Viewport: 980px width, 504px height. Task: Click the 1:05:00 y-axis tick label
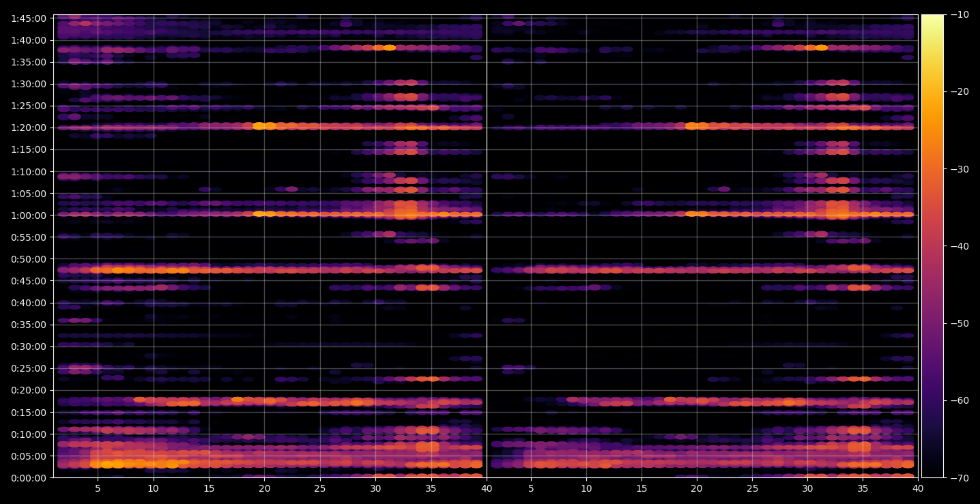[x=28, y=193]
